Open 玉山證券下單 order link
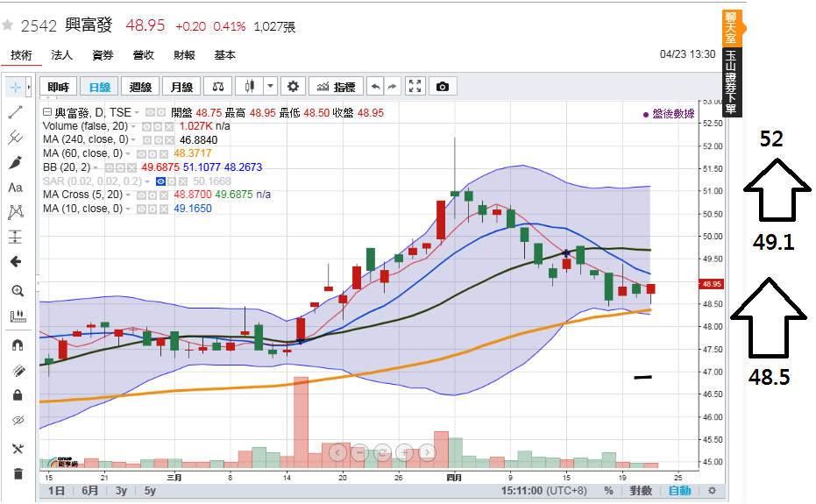The height and width of the screenshot is (504, 816). coord(731,82)
